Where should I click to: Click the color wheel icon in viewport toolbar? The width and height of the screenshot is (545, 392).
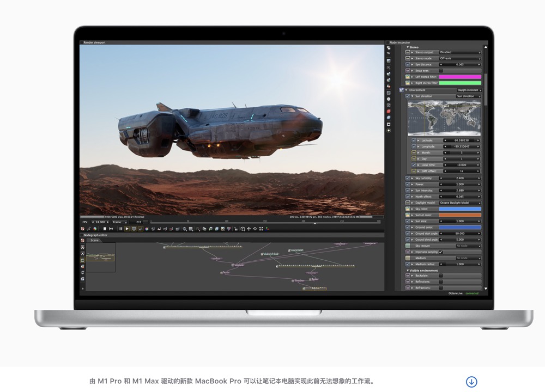pos(147,229)
